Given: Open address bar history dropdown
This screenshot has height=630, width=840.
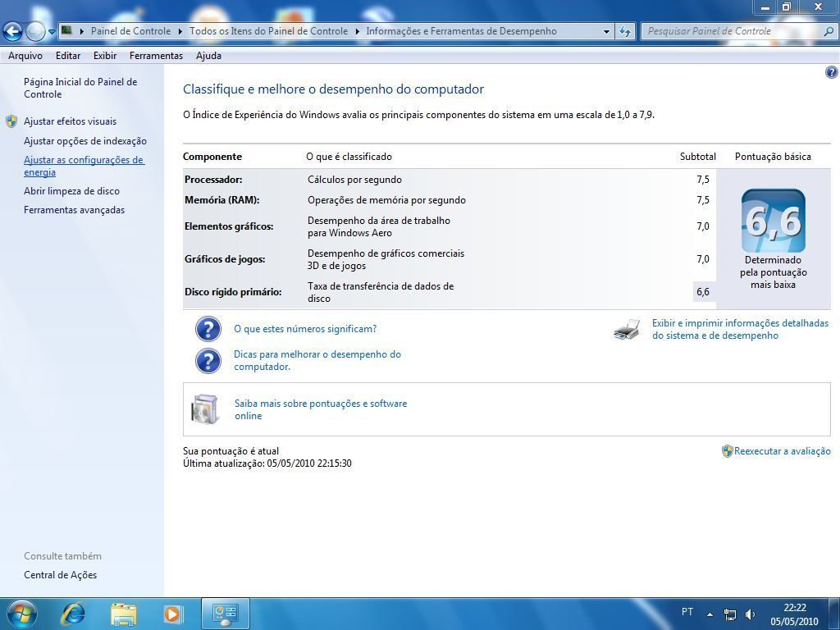Looking at the screenshot, I should (606, 32).
